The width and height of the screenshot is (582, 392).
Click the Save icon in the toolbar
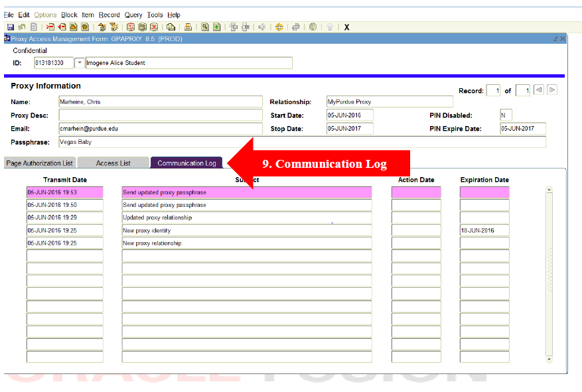pos(10,27)
